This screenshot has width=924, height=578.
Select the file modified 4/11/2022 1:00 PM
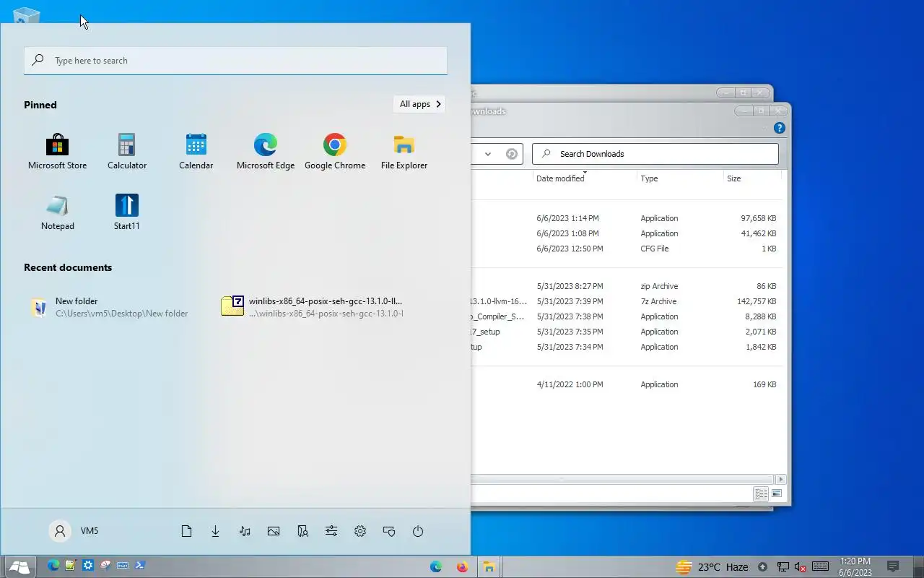627,384
